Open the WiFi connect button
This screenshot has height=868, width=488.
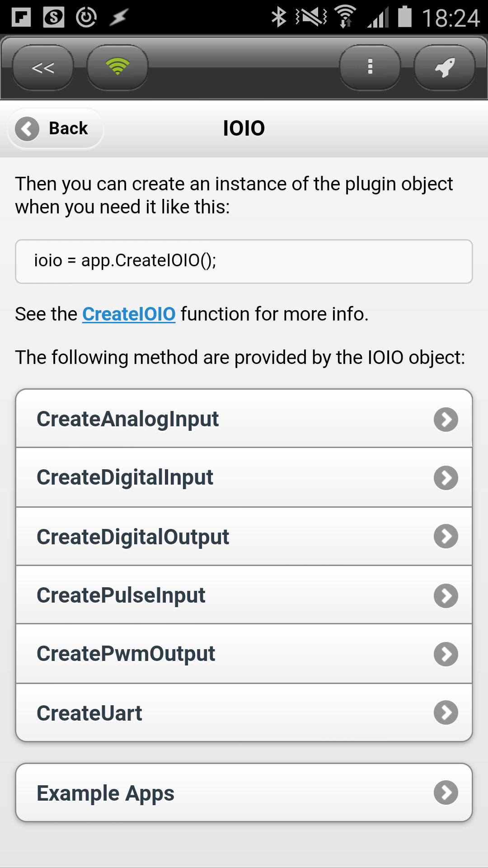coord(117,68)
